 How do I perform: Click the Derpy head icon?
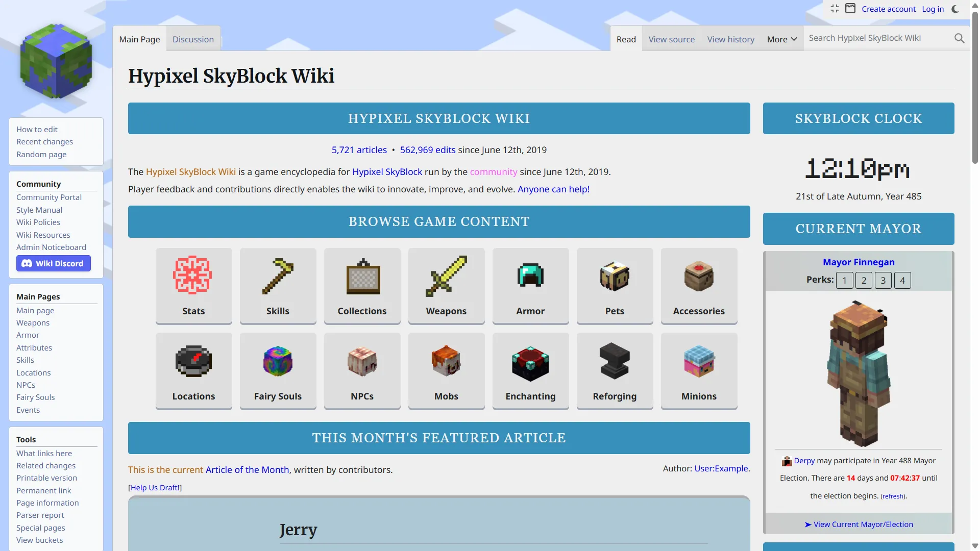point(787,461)
